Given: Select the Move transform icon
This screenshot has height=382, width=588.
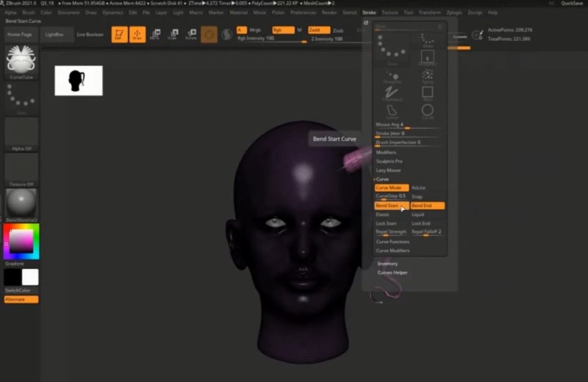Looking at the screenshot, I should (x=155, y=34).
